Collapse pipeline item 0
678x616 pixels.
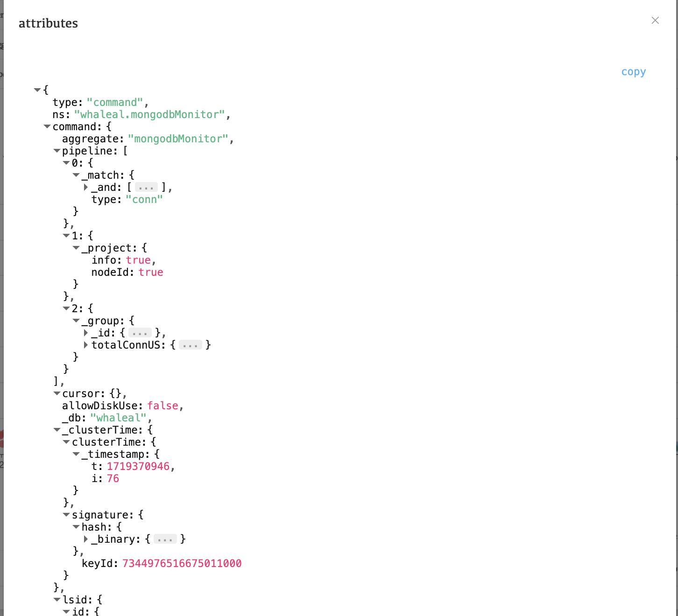click(66, 163)
